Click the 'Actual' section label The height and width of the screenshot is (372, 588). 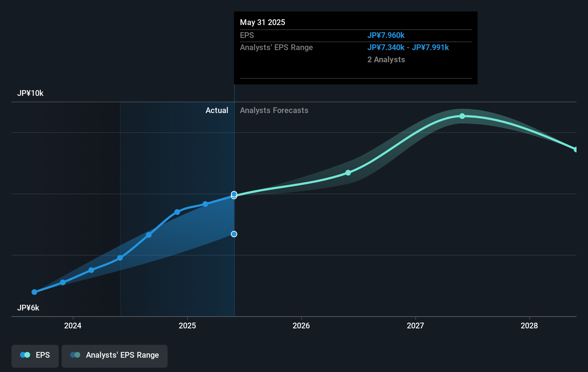coord(217,110)
